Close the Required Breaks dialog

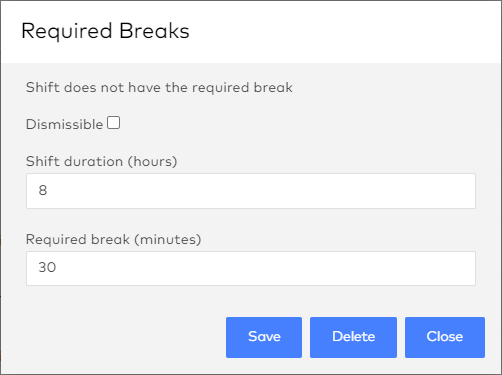[445, 337]
